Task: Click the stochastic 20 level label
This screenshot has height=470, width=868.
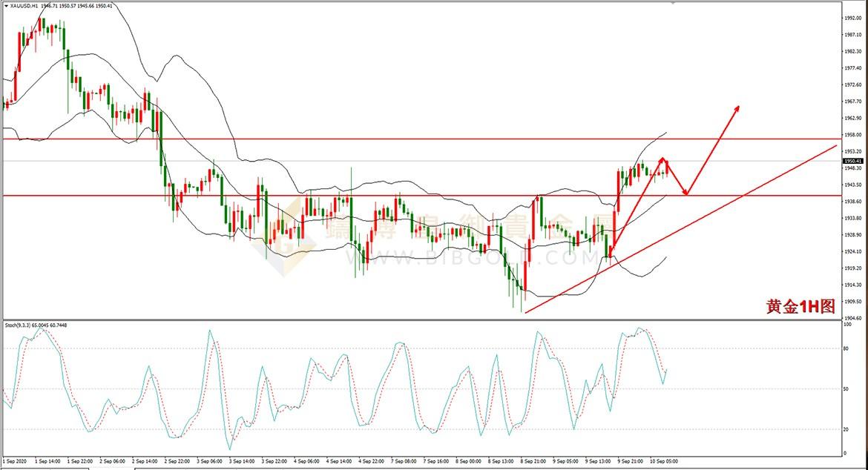Action: [x=846, y=429]
